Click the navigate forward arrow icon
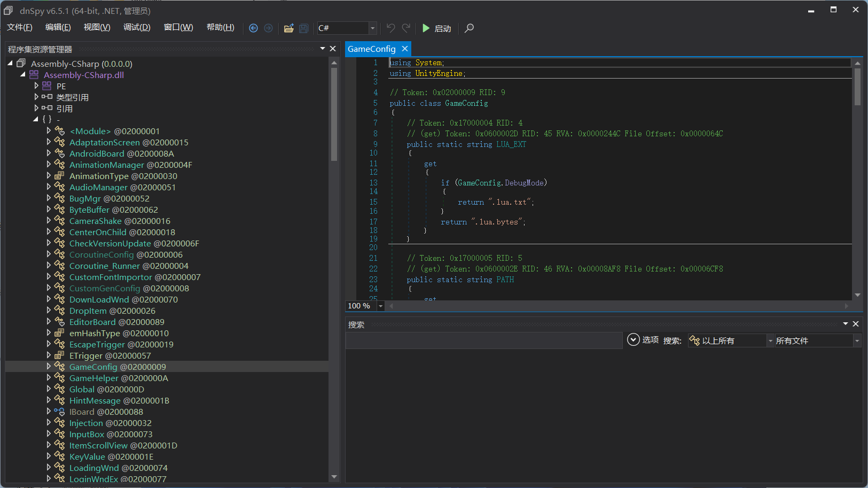This screenshot has width=868, height=488. [x=268, y=28]
